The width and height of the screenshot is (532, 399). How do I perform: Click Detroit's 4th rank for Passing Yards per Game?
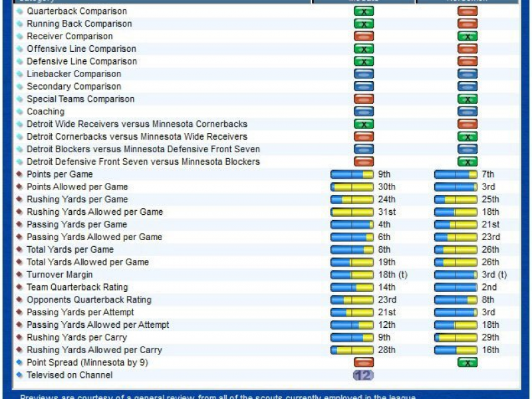tap(384, 225)
